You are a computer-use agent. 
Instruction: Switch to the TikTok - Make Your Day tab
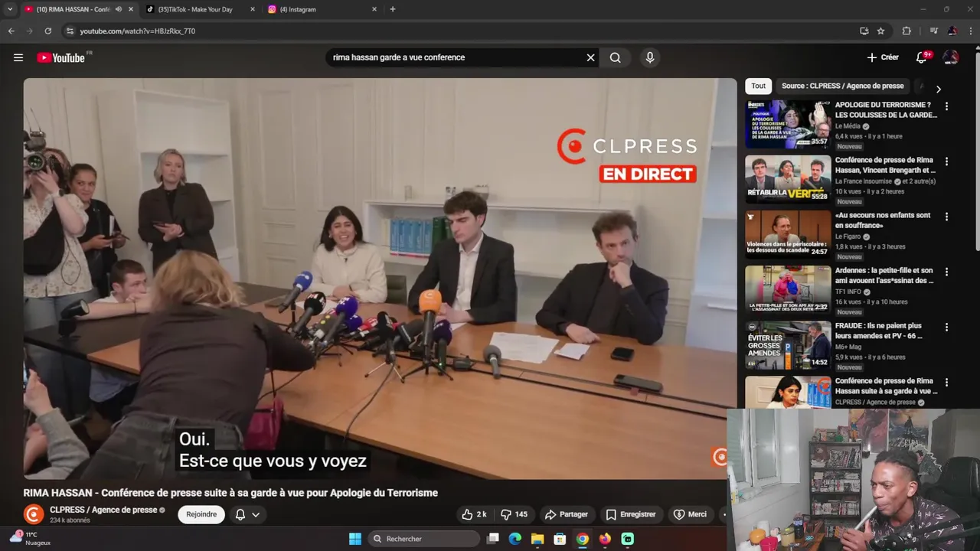[196, 9]
